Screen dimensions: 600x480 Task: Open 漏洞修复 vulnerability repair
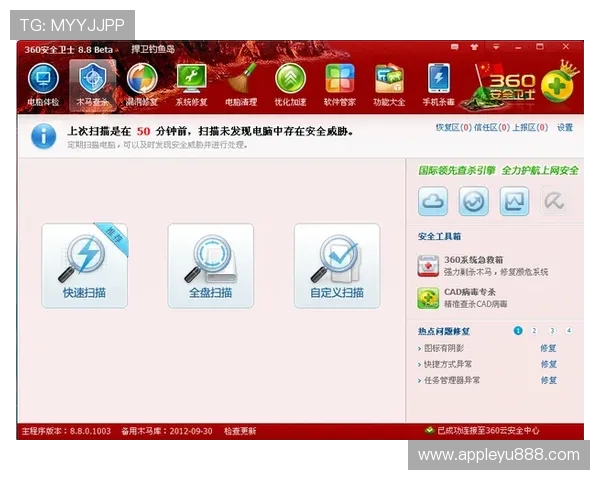(142, 85)
